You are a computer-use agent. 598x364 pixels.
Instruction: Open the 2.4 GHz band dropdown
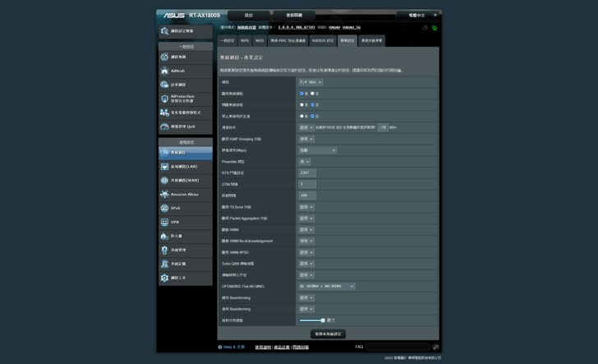[310, 82]
